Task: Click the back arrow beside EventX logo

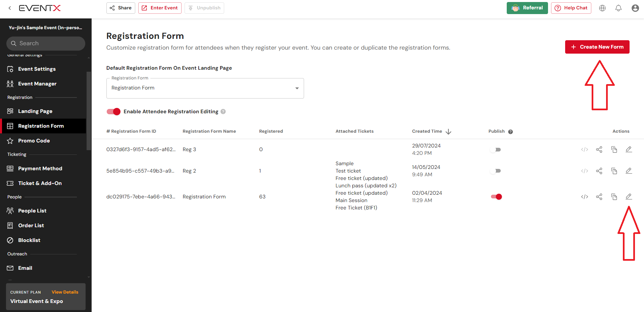Action: click(x=10, y=8)
